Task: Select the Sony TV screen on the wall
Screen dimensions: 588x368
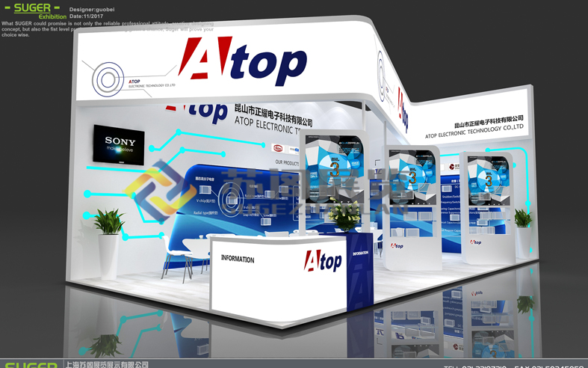Action: coord(119,144)
